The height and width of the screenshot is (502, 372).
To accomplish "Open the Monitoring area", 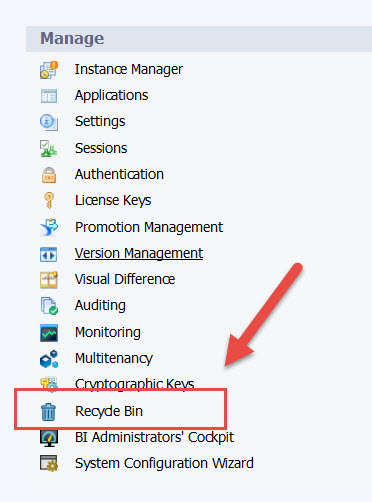I will pyautogui.click(x=108, y=332).
